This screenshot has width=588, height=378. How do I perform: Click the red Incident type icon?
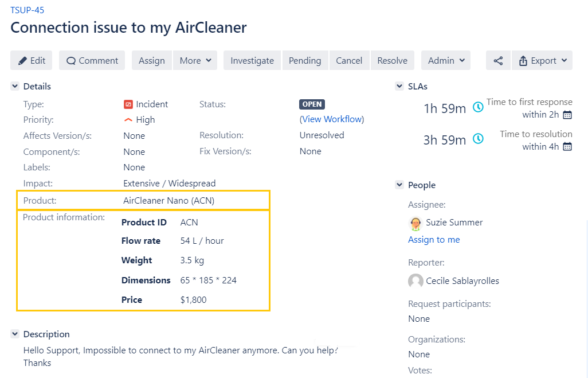(128, 104)
